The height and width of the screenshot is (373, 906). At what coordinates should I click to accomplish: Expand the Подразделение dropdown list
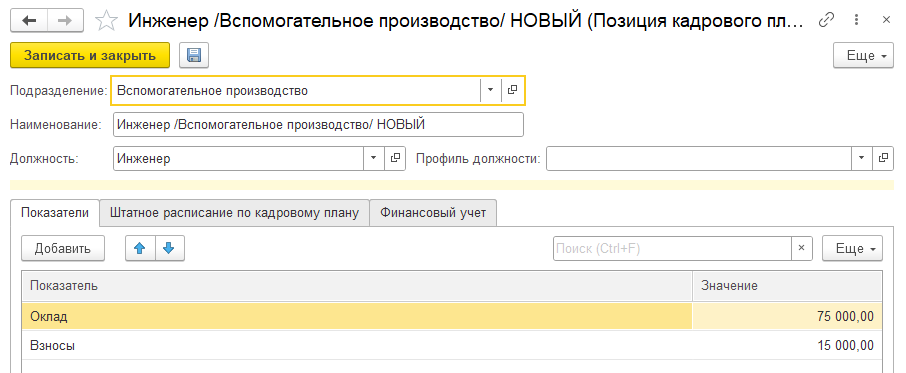point(491,90)
